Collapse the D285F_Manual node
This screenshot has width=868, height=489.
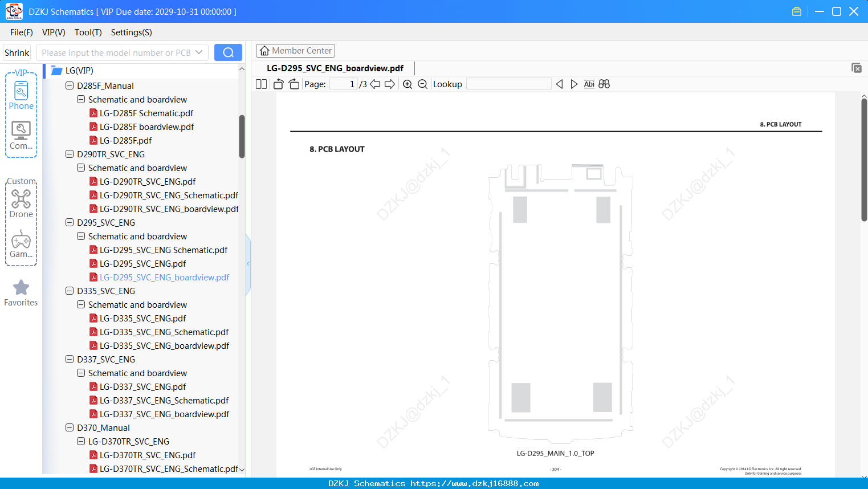[x=70, y=85]
